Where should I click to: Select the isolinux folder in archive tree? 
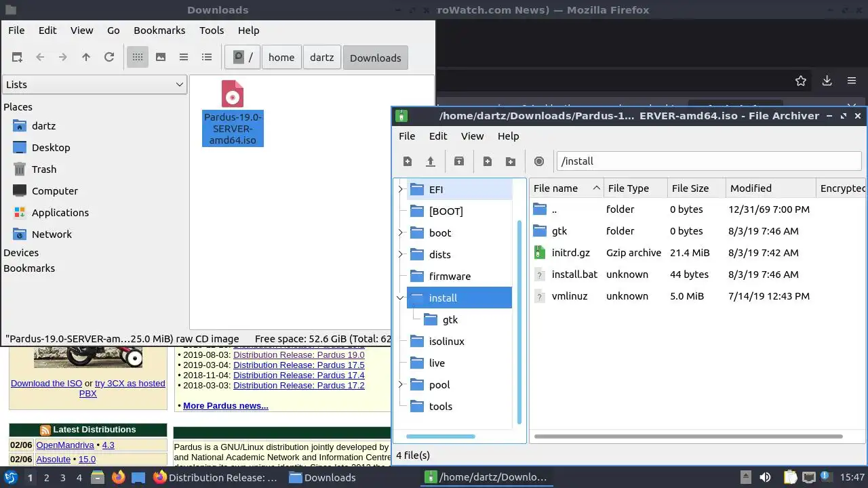click(x=447, y=342)
